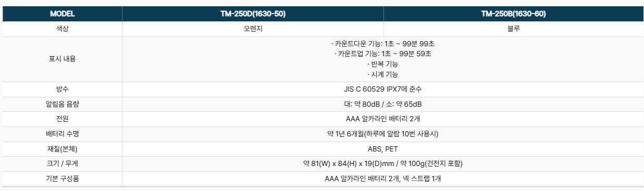Screen dimensions: 644x191
Task: Click the 카운트업 기능 line
Action: [383, 54]
